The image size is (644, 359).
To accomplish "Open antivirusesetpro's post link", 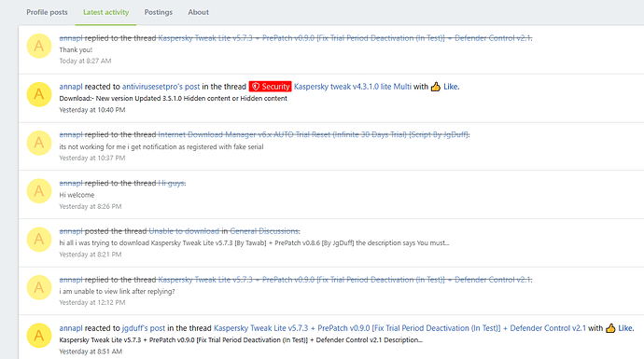I will 161,87.
